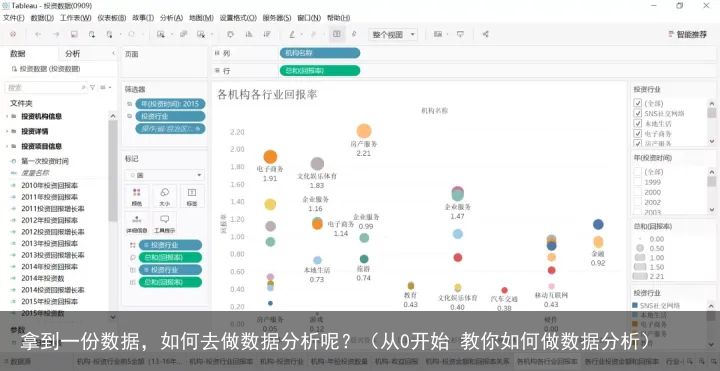Redo with the forward arrow icon

pyautogui.click(x=56, y=34)
